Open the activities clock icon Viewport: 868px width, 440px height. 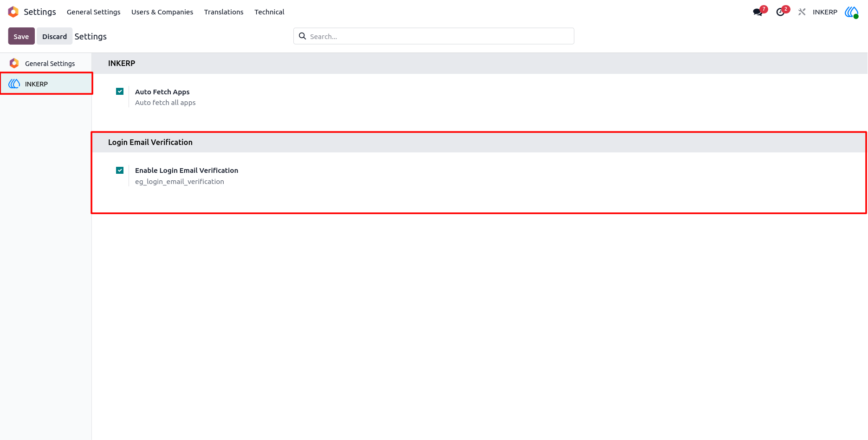point(780,12)
